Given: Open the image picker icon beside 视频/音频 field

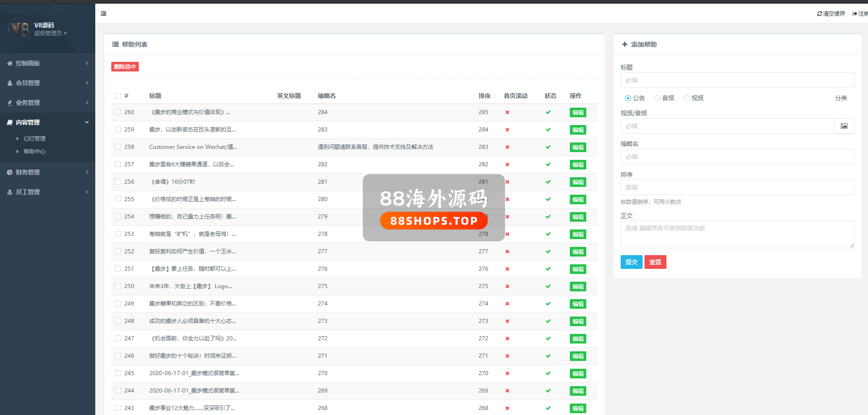Looking at the screenshot, I should pyautogui.click(x=844, y=126).
